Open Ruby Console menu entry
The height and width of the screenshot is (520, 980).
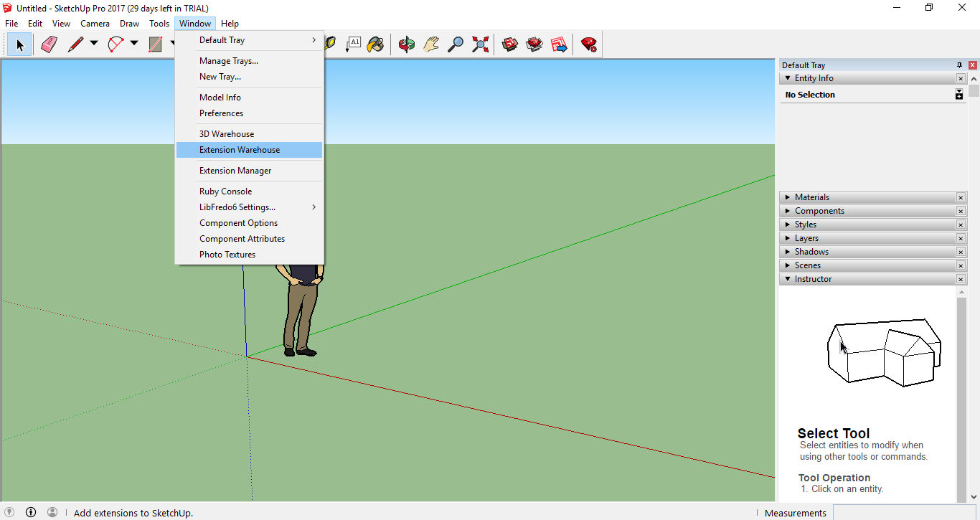pos(249,192)
